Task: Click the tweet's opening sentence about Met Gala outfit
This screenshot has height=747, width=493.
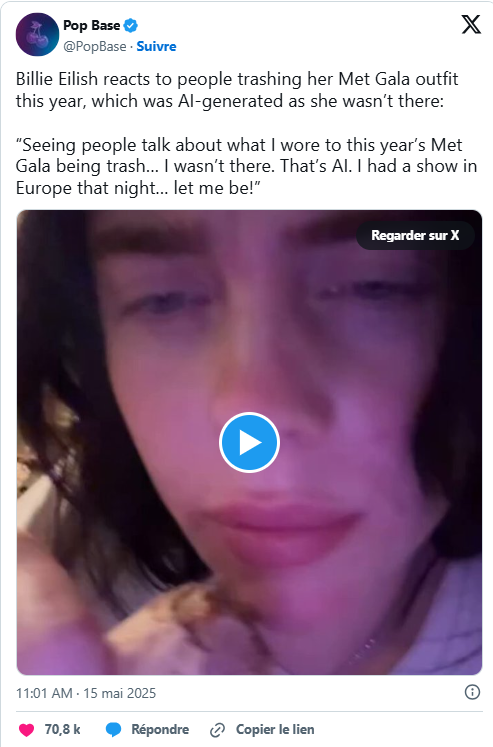Action: (237, 90)
